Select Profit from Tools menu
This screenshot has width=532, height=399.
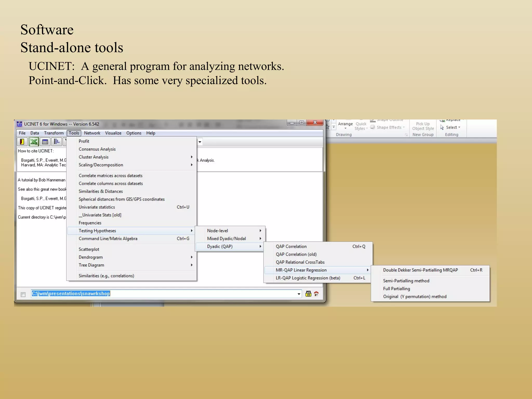click(131, 141)
